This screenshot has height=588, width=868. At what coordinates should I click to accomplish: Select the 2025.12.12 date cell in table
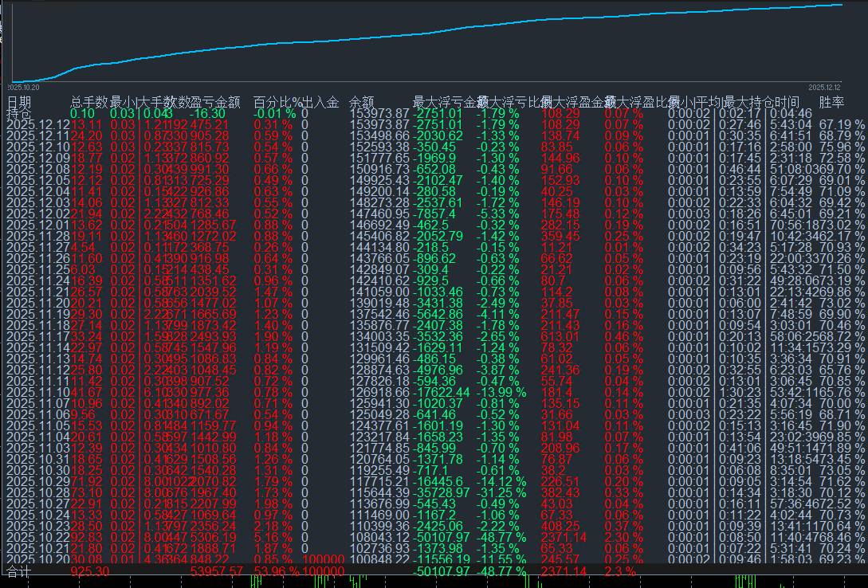[x=38, y=125]
